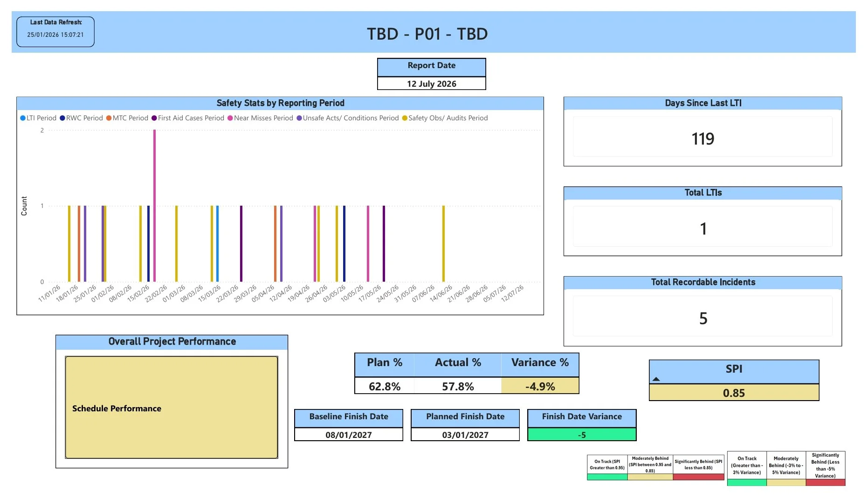Click the LTI Period legend color dot
The image size is (868, 499).
22,118
